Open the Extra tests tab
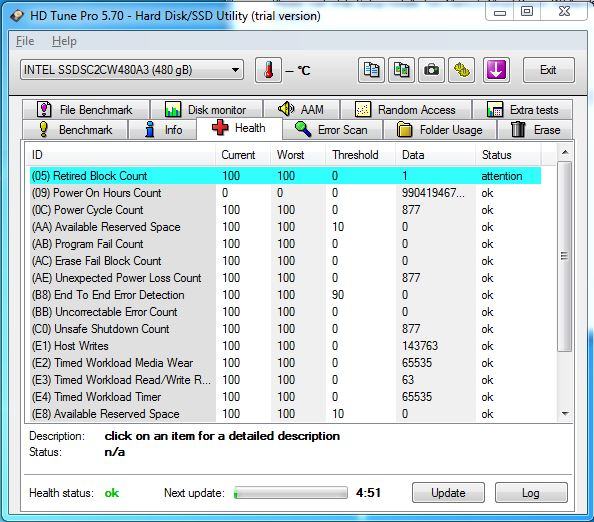Viewport: 594px width, 522px height. click(522, 110)
